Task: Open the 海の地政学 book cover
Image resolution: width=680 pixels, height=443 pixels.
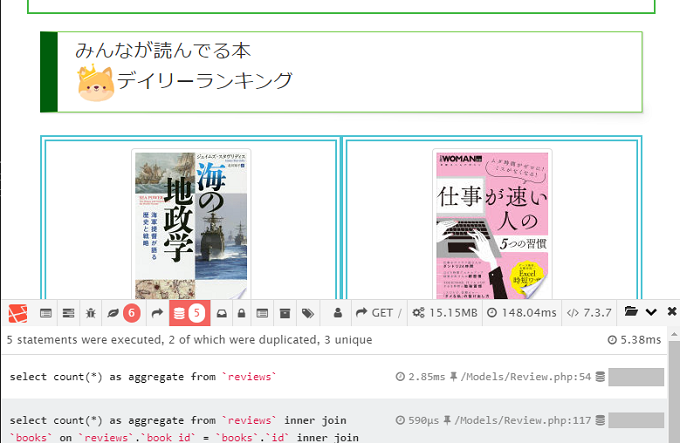Action: (191, 225)
